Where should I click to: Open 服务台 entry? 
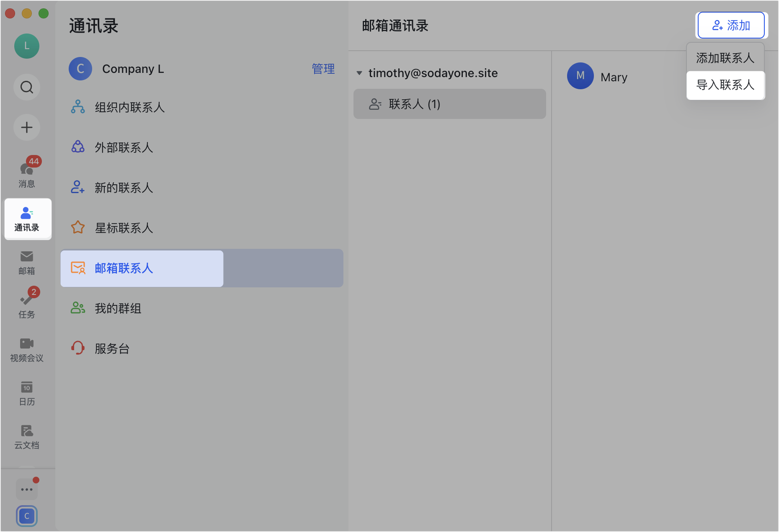pos(202,348)
